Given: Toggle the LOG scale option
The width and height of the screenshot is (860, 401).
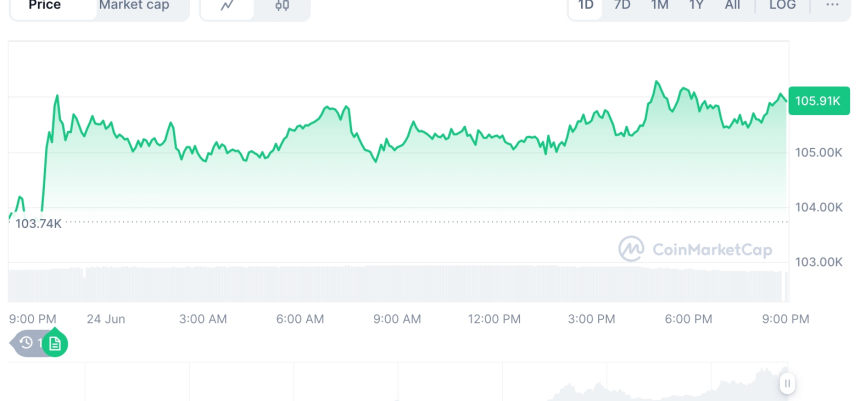Looking at the screenshot, I should (782, 6).
